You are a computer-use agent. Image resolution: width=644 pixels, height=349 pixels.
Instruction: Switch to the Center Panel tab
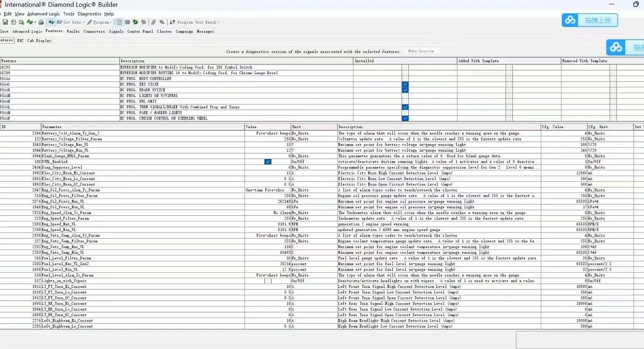click(140, 31)
